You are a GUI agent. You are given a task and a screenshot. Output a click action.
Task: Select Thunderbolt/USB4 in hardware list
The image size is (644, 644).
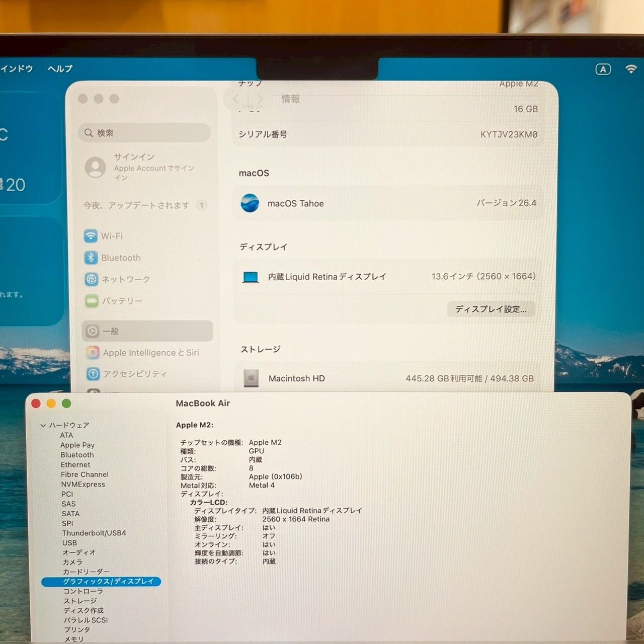coord(94,533)
